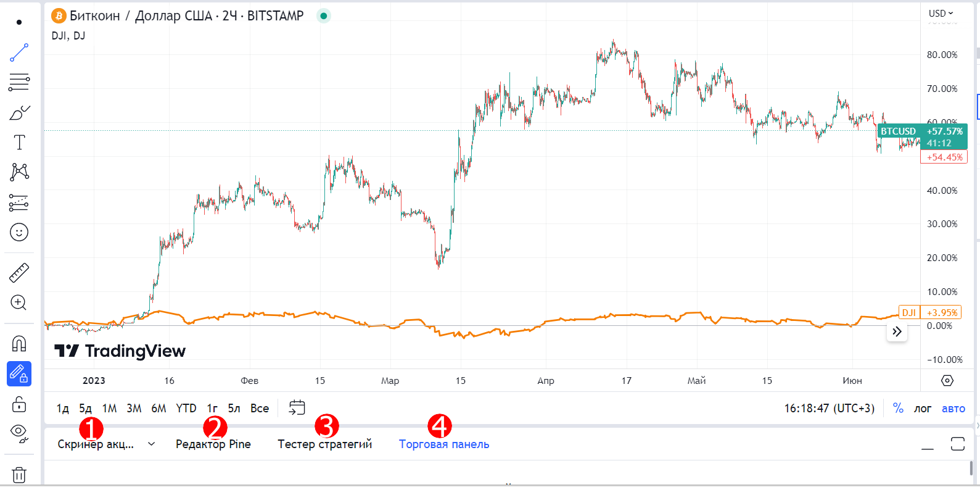Activate the zoom in tool
This screenshot has width=980, height=487.
[x=19, y=302]
